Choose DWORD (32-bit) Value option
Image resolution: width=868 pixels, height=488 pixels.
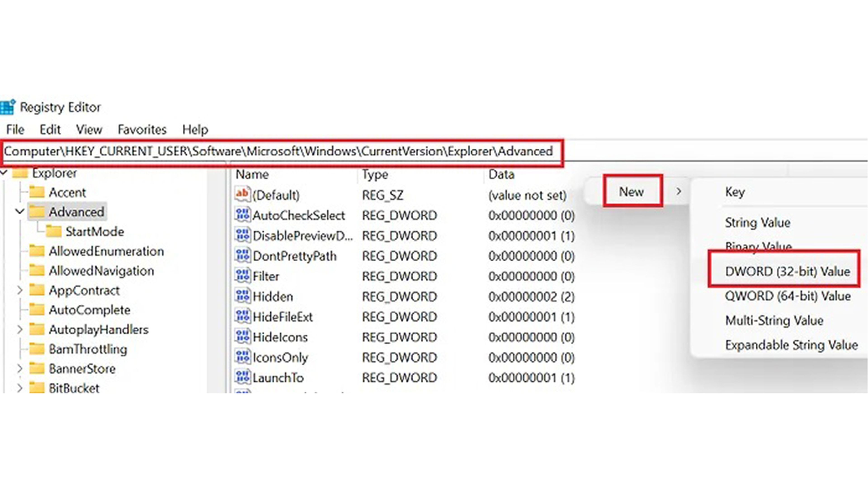787,271
